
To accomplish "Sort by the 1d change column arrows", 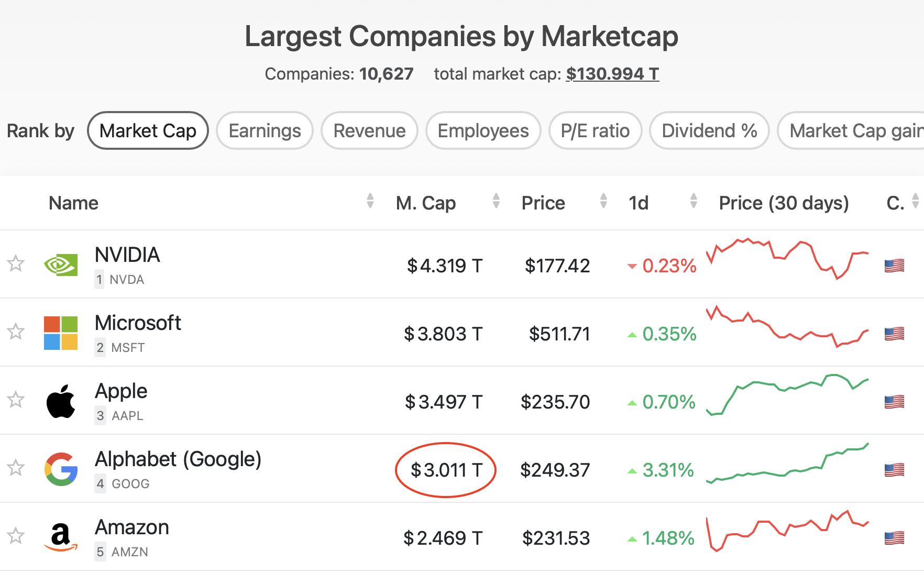I will click(694, 201).
